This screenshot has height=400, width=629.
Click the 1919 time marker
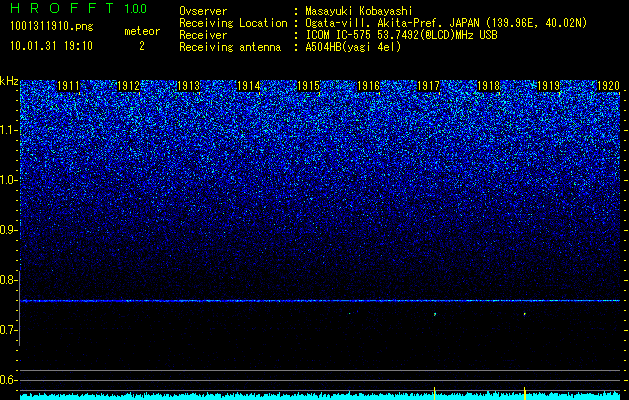(x=548, y=86)
